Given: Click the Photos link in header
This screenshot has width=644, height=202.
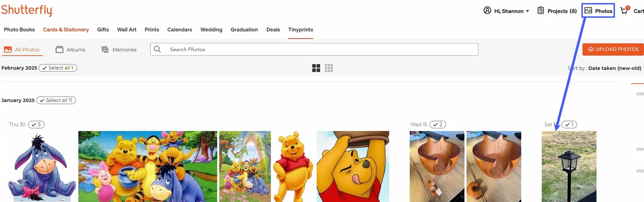Looking at the screenshot, I should point(598,11).
